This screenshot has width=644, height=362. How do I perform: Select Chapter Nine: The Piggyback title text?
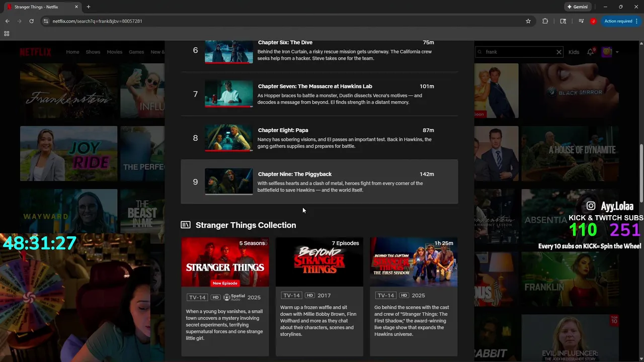(295, 174)
